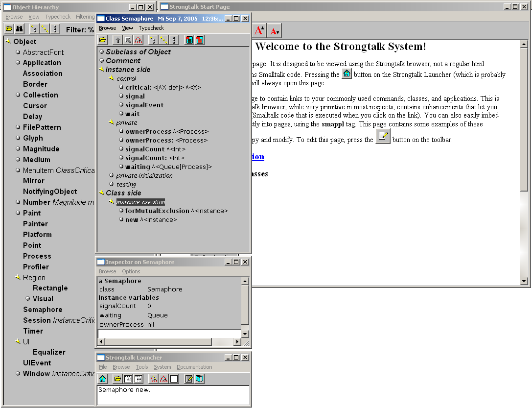Screen dimensions: 532x409
Task: Click Start Page scroll-down arrow
Action: (524, 281)
